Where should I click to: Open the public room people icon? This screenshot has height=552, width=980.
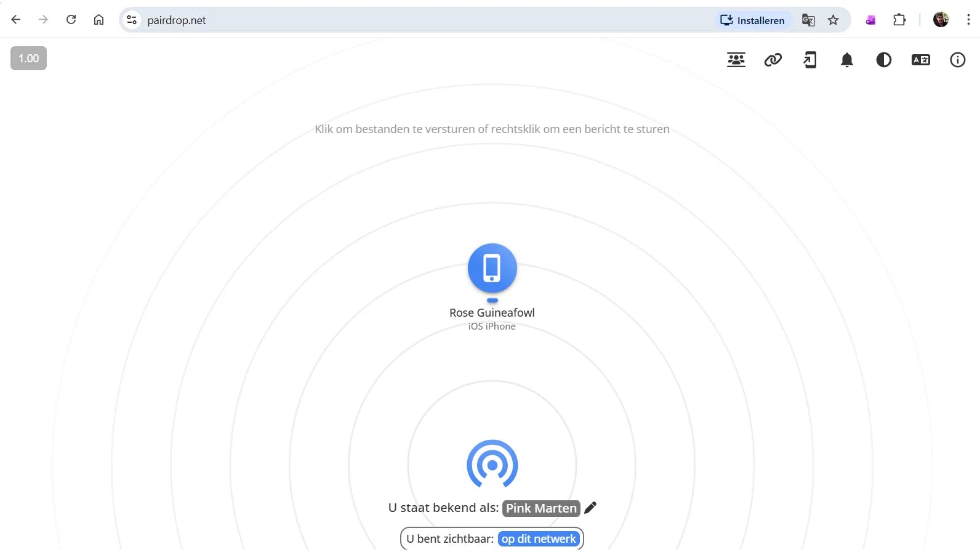[x=736, y=60]
